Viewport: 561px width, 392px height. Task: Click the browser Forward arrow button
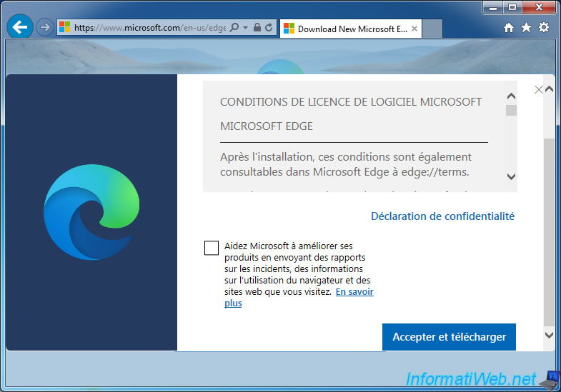point(44,28)
